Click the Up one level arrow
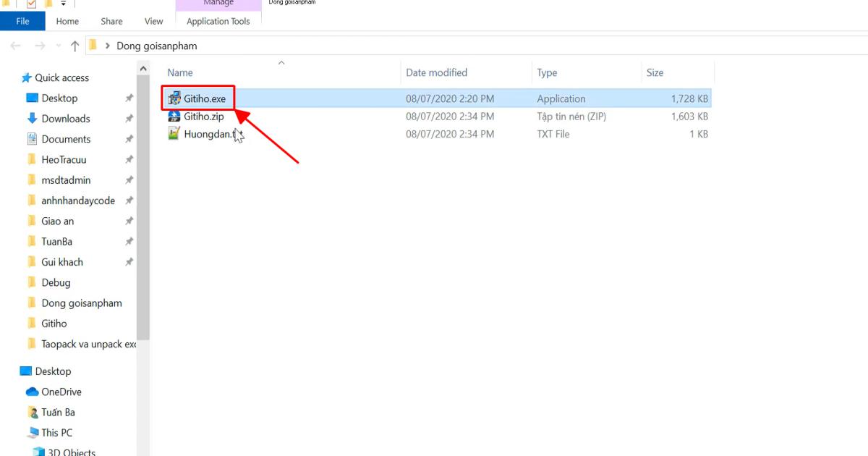 click(75, 46)
